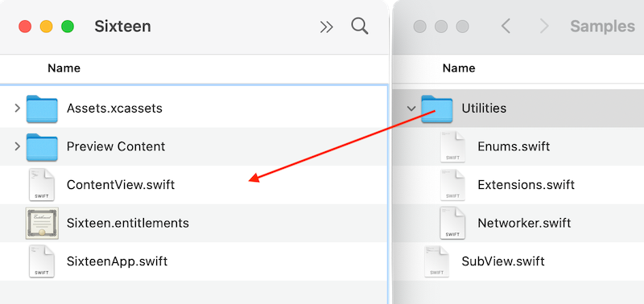This screenshot has height=304, width=644.
Task: Select the SubView.swift file name
Action: pyautogui.click(x=503, y=261)
